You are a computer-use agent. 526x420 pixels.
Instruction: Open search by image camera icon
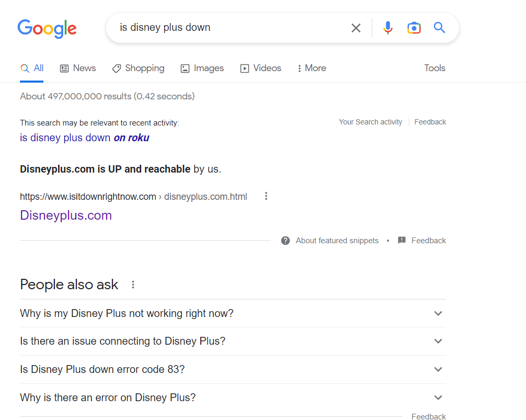pos(414,28)
